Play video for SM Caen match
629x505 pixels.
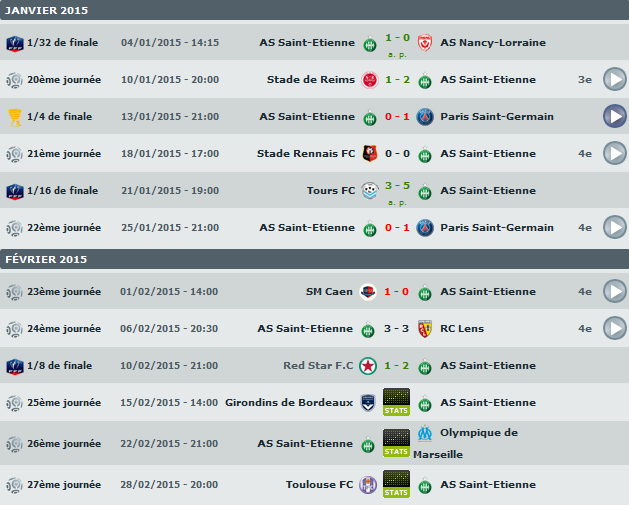[614, 292]
